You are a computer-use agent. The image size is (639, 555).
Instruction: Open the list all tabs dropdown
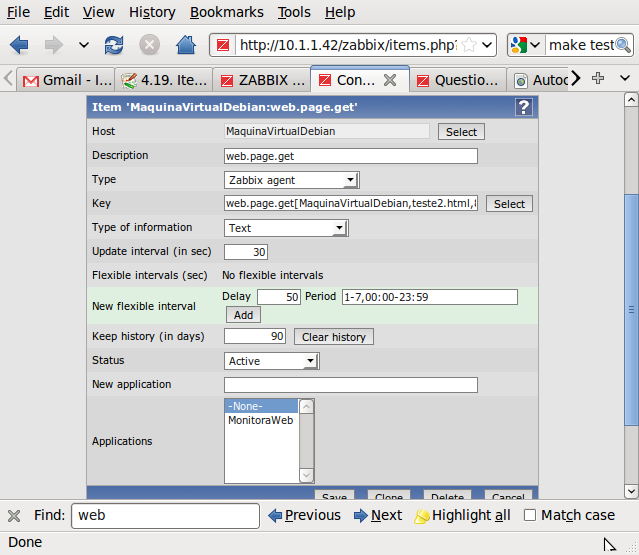(x=625, y=78)
